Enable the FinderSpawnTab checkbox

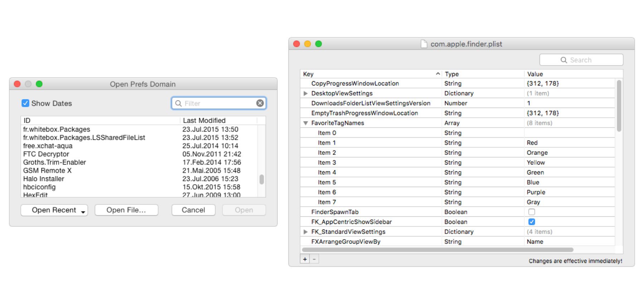[532, 212]
